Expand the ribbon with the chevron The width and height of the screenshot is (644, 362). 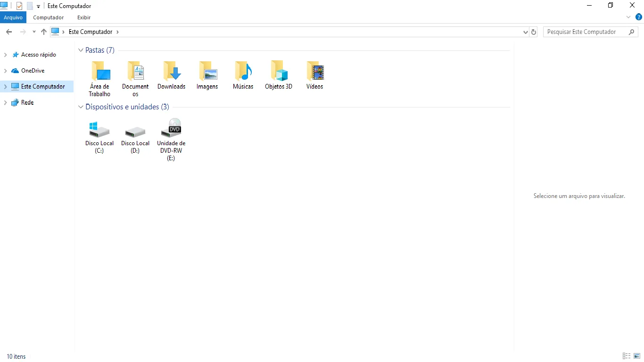pyautogui.click(x=628, y=17)
